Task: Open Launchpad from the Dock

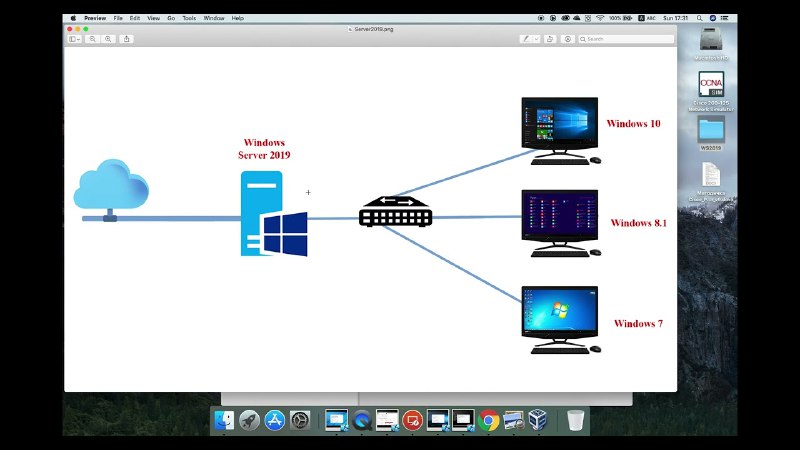Action: (249, 420)
